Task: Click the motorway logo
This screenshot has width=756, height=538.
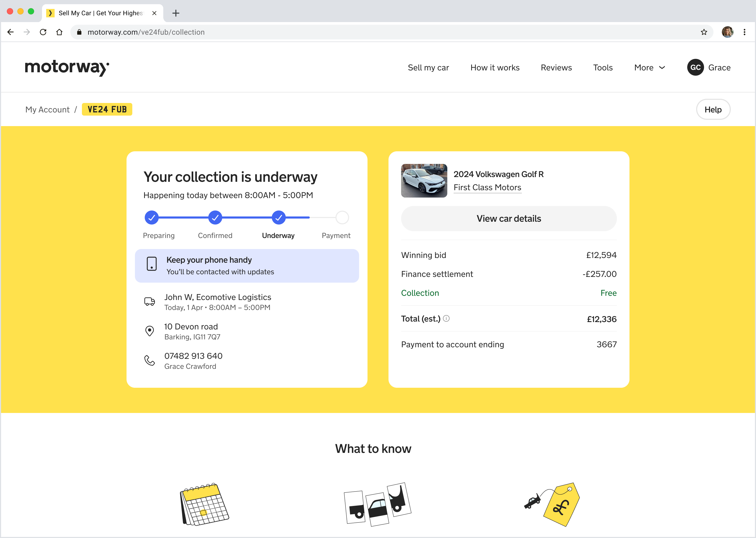Action: [67, 68]
